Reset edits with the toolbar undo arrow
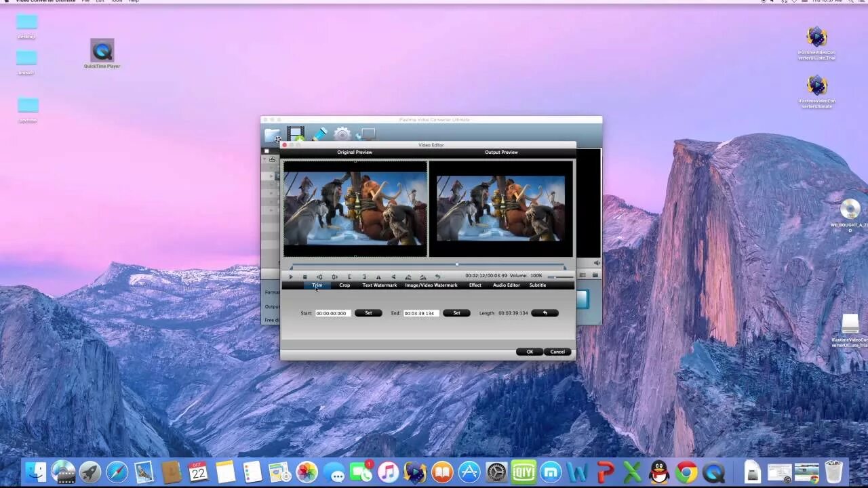868x488 pixels. tap(437, 277)
